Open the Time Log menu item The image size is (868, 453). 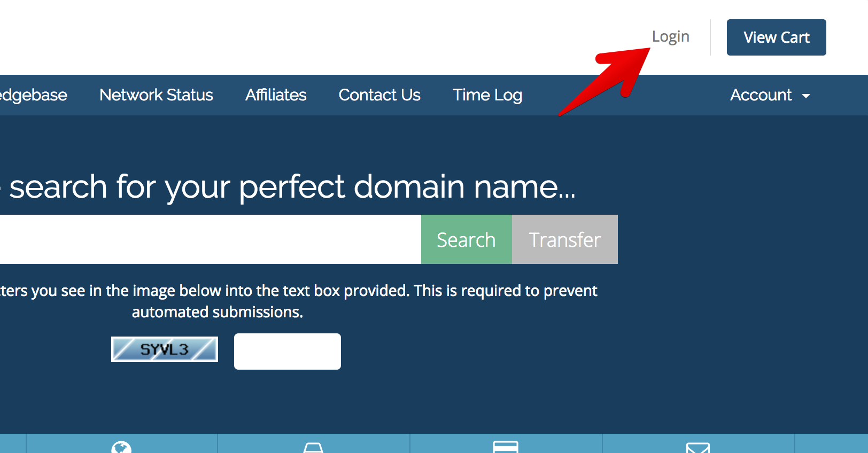487,95
